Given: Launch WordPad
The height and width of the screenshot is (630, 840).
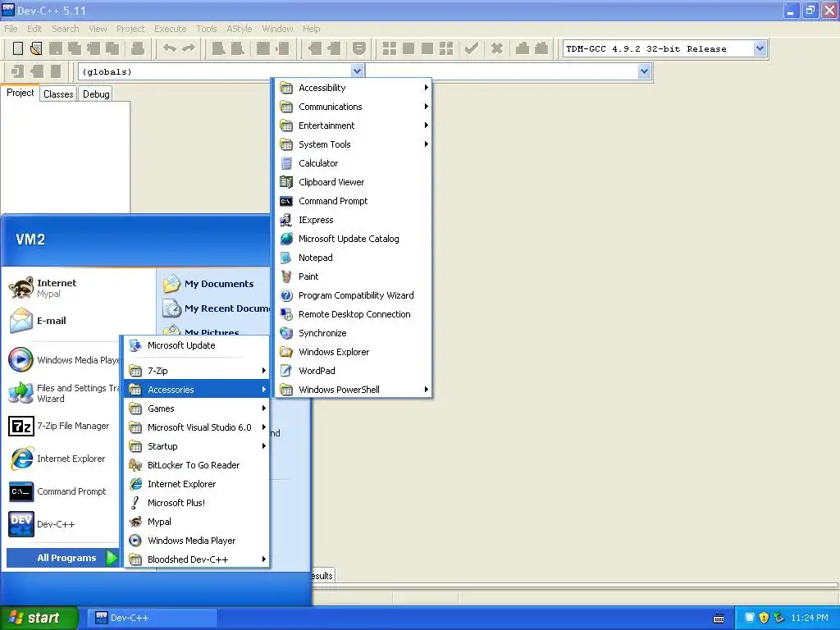Looking at the screenshot, I should [x=353, y=371].
